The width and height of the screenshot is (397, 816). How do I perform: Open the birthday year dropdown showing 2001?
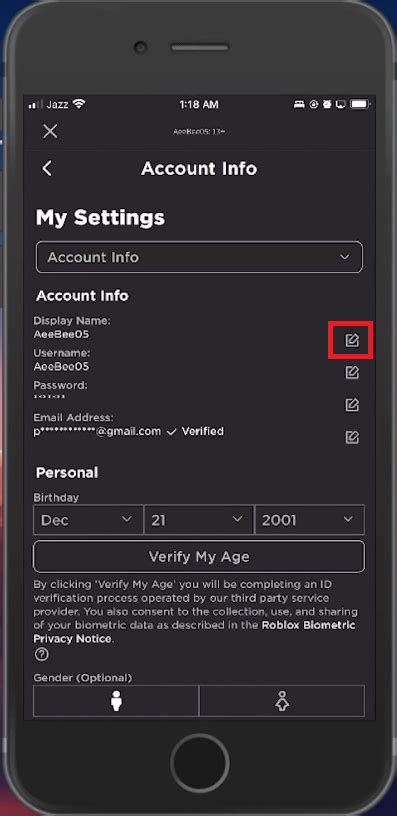(x=310, y=519)
